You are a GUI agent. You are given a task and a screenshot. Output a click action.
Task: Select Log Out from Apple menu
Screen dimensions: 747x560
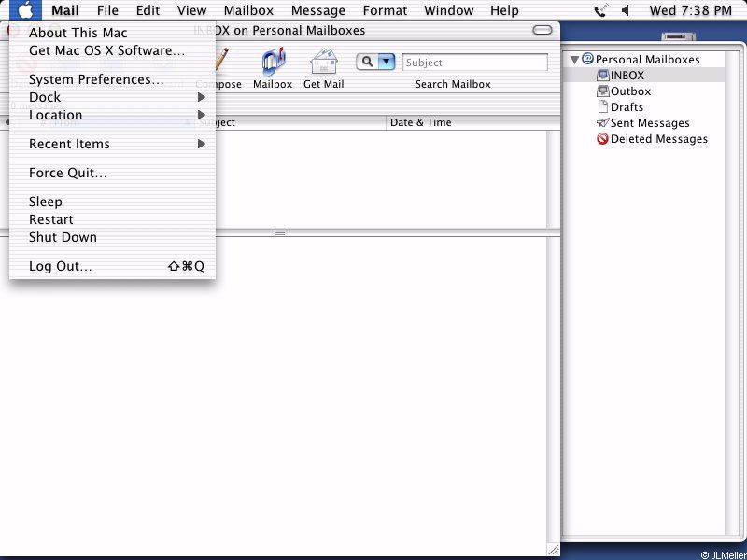click(112, 266)
